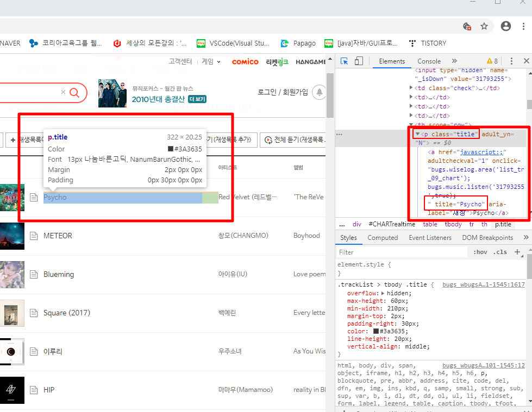The width and height of the screenshot is (532, 412).
Task: Select the p.title breadcrumb item
Action: click(503, 224)
